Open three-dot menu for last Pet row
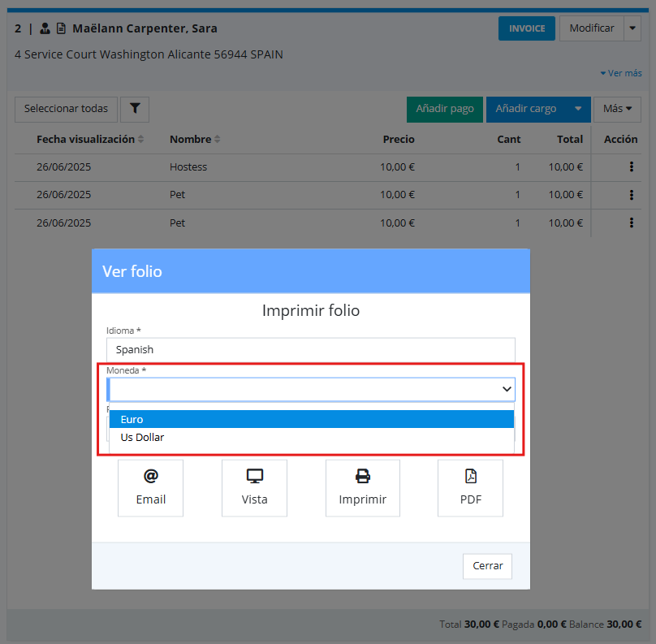Screen dimensions: 656x644 (x=631, y=223)
